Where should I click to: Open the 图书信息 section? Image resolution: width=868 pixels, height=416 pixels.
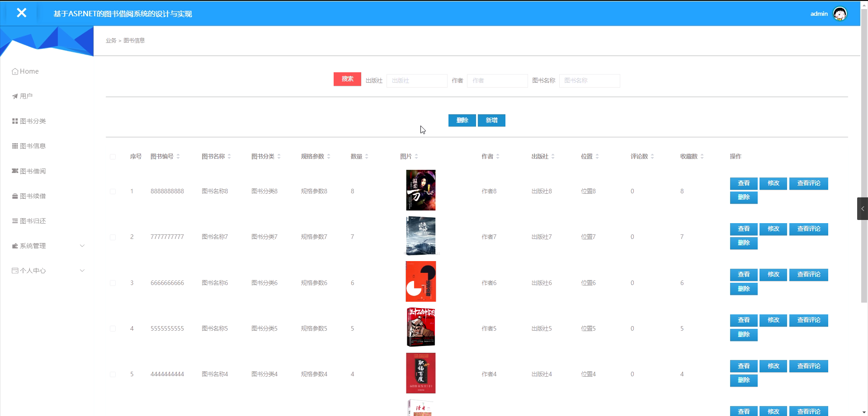coord(32,145)
